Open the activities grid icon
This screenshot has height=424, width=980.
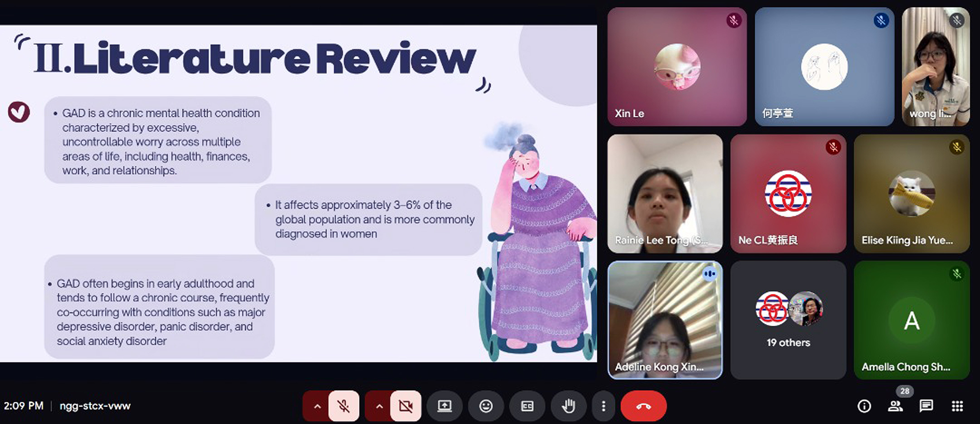point(957,406)
